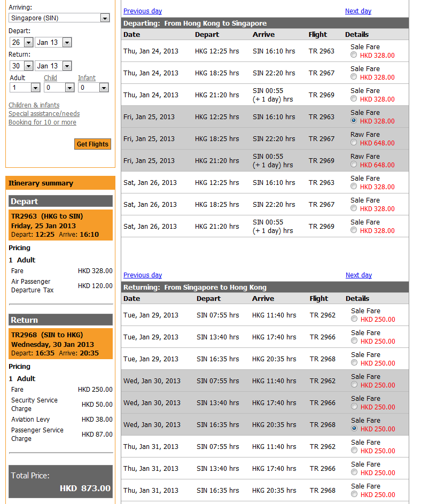
Task: Open Booking for 10 or more link
Action: [x=42, y=122]
